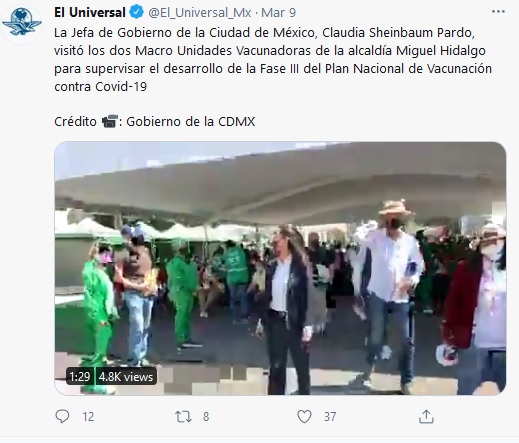The image size is (519, 443).
Task: Click the retweet arrows icon
Action: [x=183, y=417]
